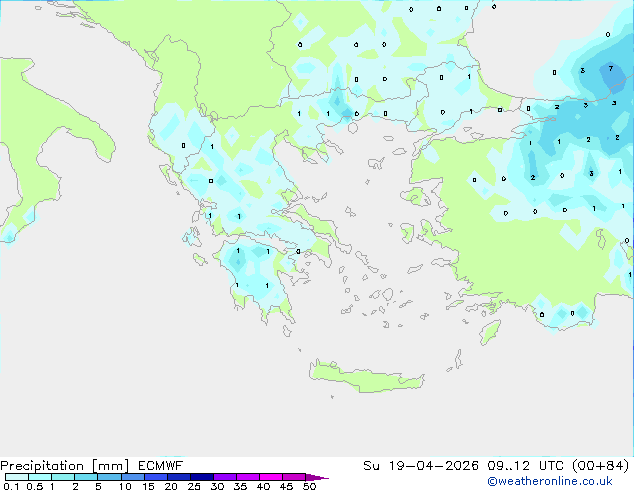Click the purple arrow tip ending the legend
The width and height of the screenshot is (634, 490).
point(317,477)
